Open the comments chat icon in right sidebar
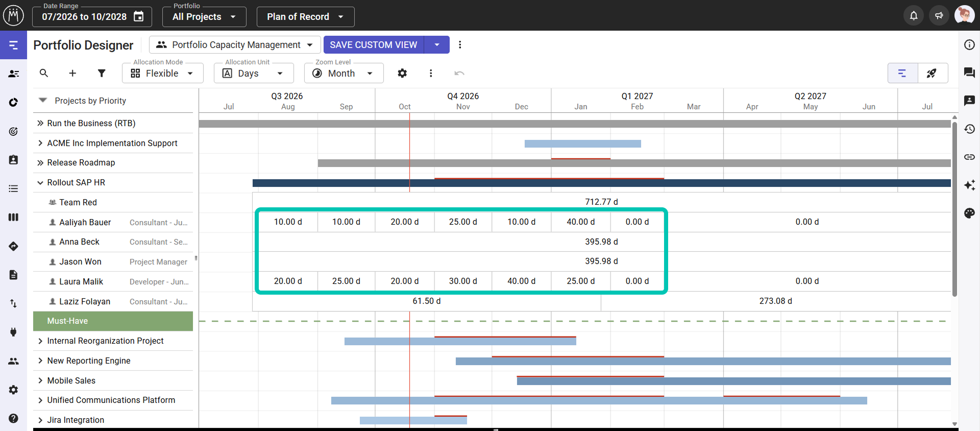 tap(969, 73)
